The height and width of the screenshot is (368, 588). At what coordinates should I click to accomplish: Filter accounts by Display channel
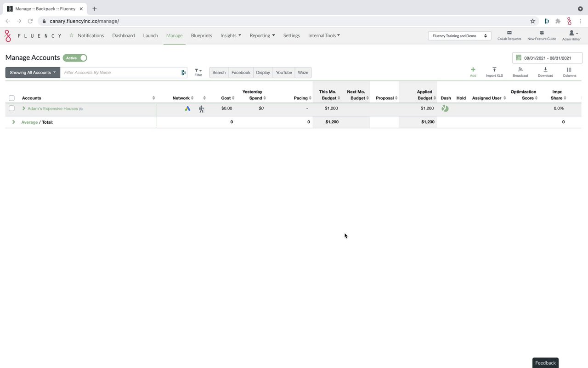click(263, 73)
